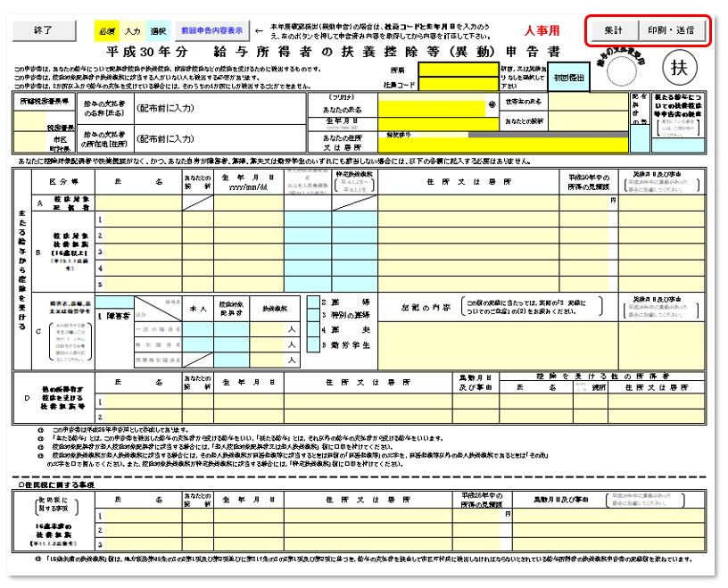Click the 終了 button
This screenshot has height=588, width=728.
[44, 30]
